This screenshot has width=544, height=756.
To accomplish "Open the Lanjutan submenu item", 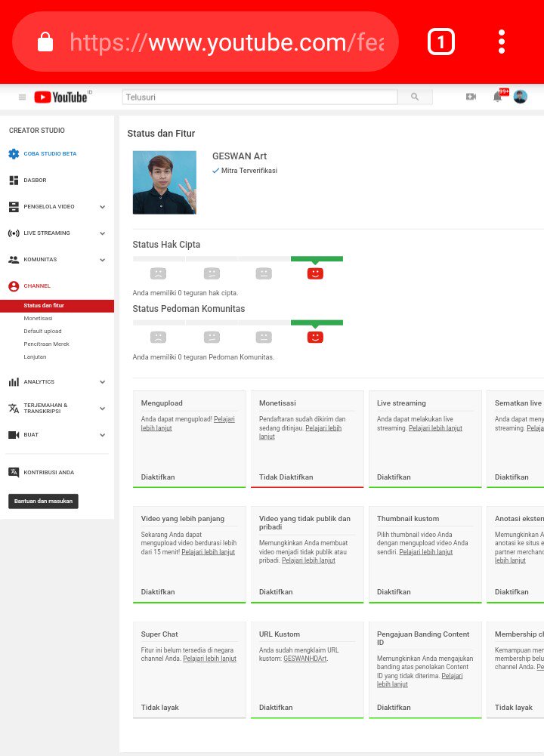I will 35,356.
